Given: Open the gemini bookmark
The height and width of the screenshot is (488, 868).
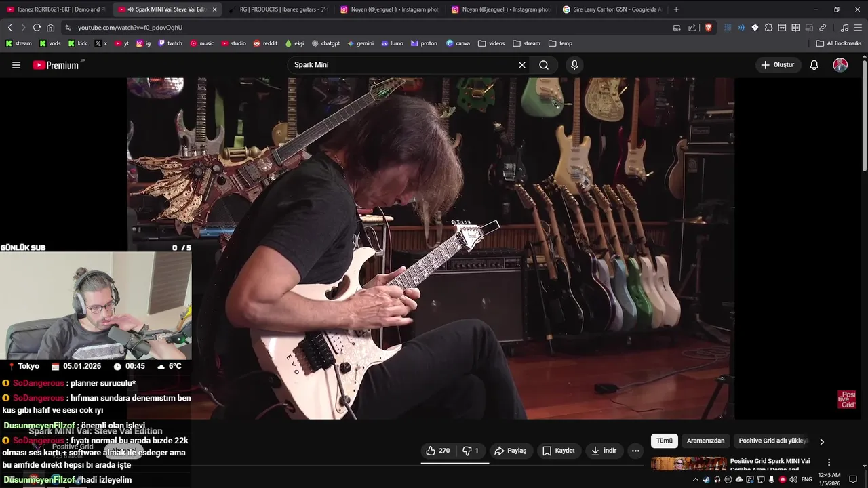Looking at the screenshot, I should 360,43.
